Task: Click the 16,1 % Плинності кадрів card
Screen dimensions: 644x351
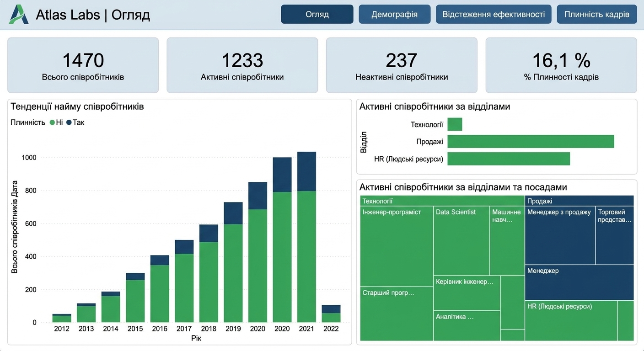Action: [561, 65]
